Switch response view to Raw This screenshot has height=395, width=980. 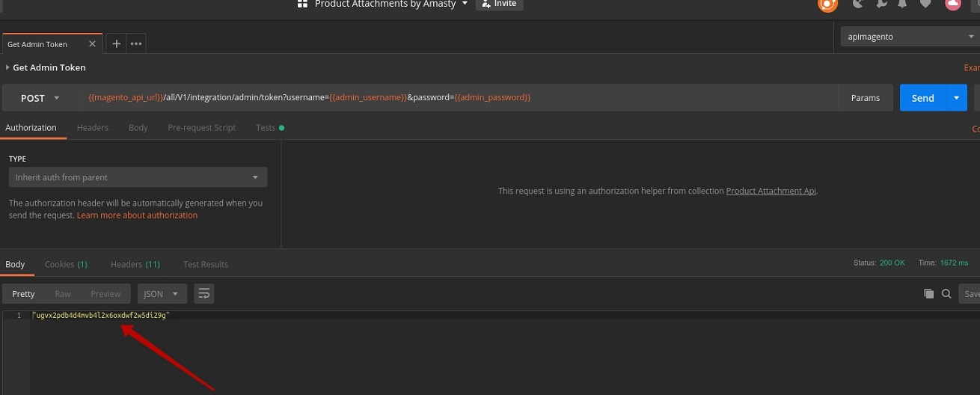coord(63,294)
